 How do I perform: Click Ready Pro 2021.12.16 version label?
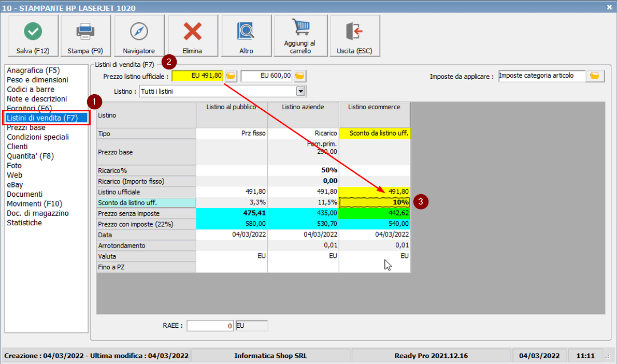(431, 356)
